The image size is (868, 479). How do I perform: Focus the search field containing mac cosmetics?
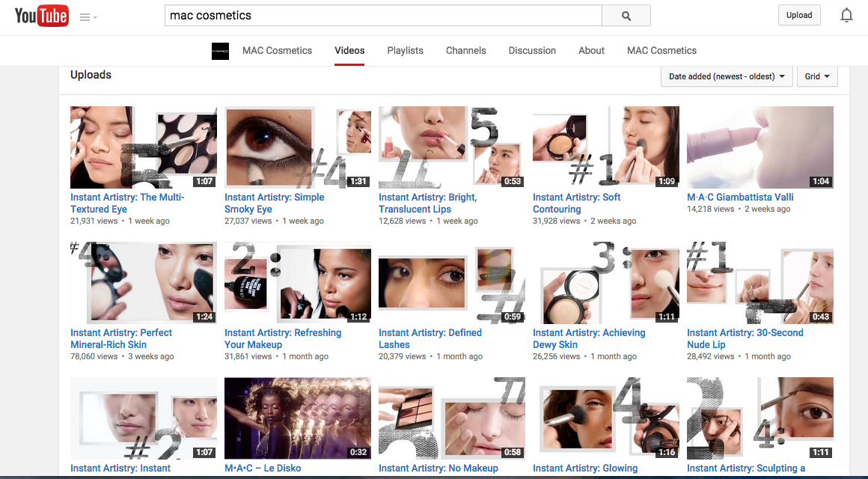383,16
